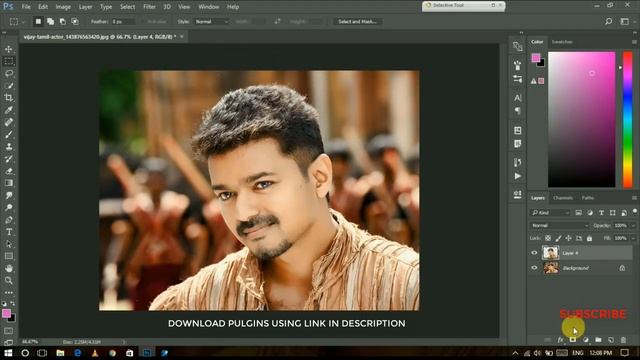Screen dimensions: 640x360
Task: Select the History Brush tool
Action: point(9,159)
